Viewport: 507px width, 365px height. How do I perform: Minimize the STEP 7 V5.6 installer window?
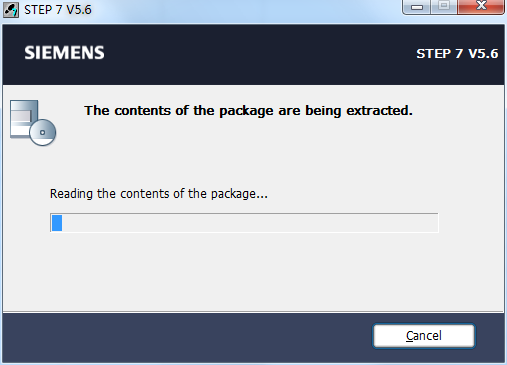click(417, 7)
